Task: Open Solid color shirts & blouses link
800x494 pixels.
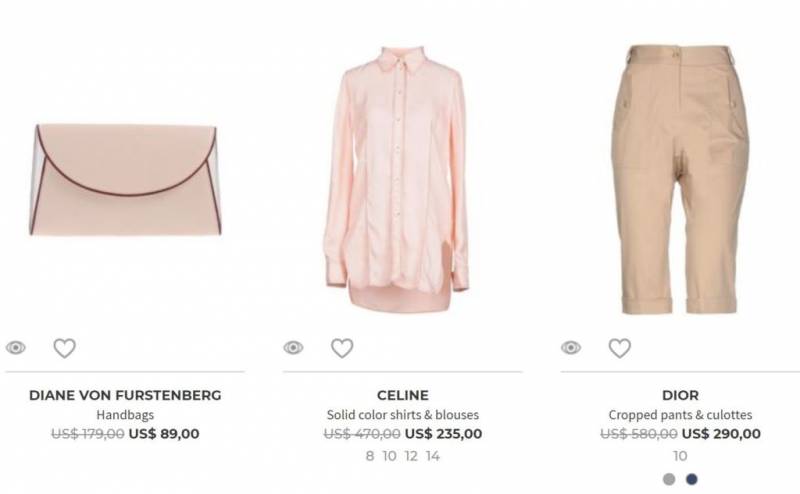Action: 403,415
